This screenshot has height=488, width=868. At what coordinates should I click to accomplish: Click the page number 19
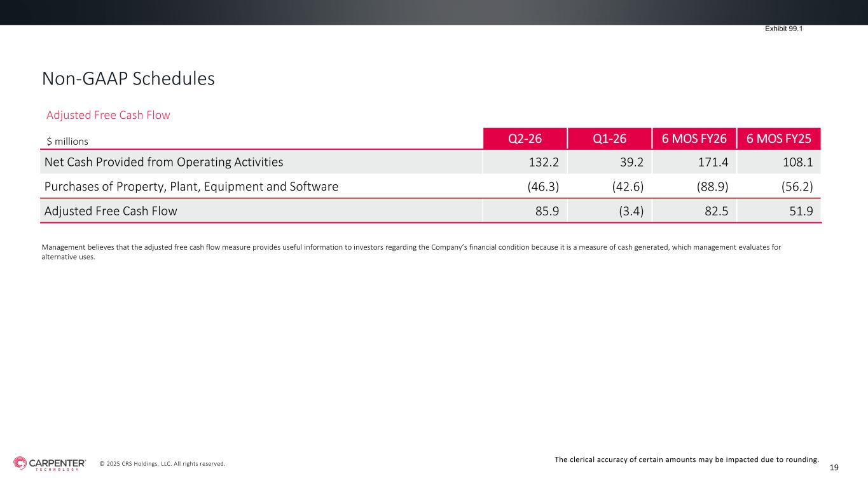pos(834,468)
